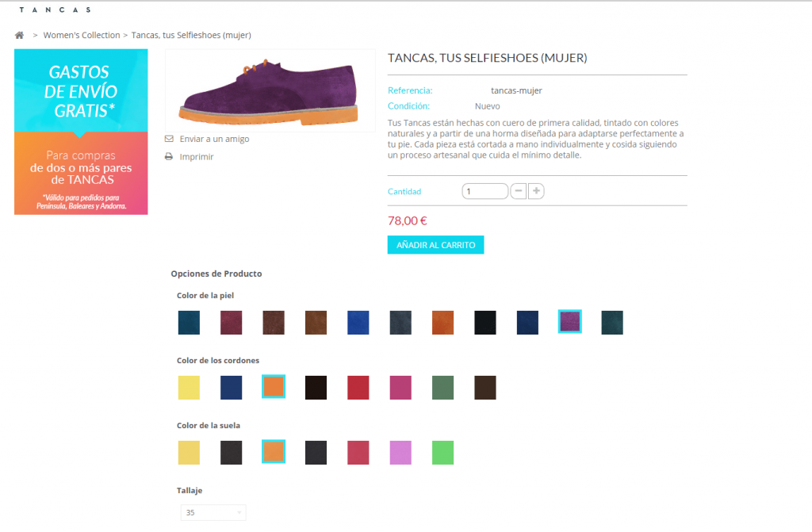Select size 35 from the Tallaje selector
812x532 pixels.
(213, 512)
